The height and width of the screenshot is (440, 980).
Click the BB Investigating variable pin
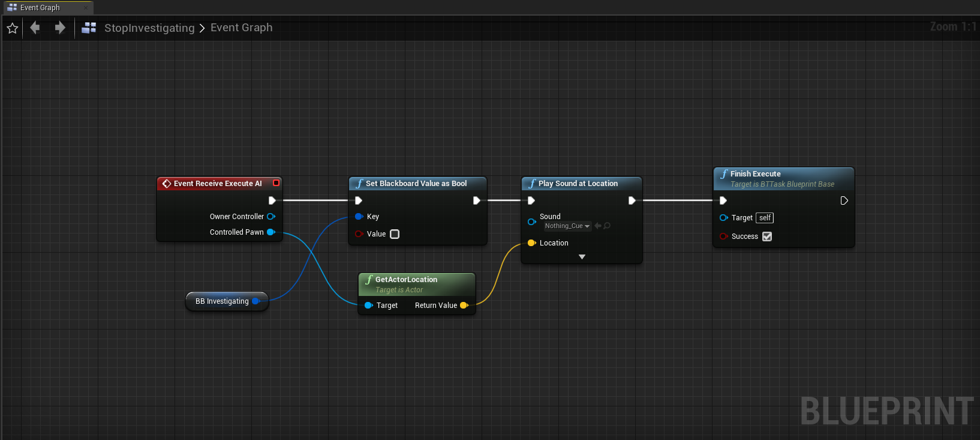(x=255, y=301)
